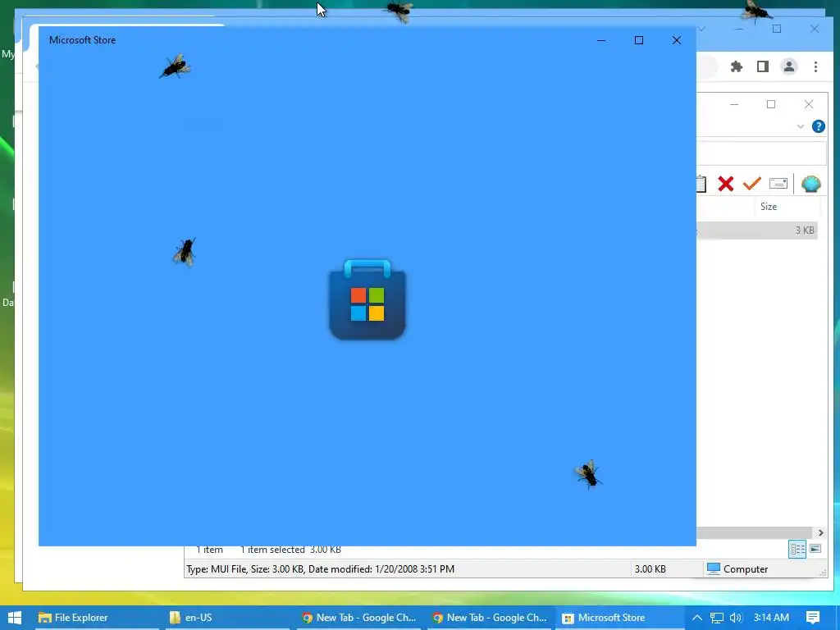Switch to the large thumbnails view icon

tap(815, 549)
